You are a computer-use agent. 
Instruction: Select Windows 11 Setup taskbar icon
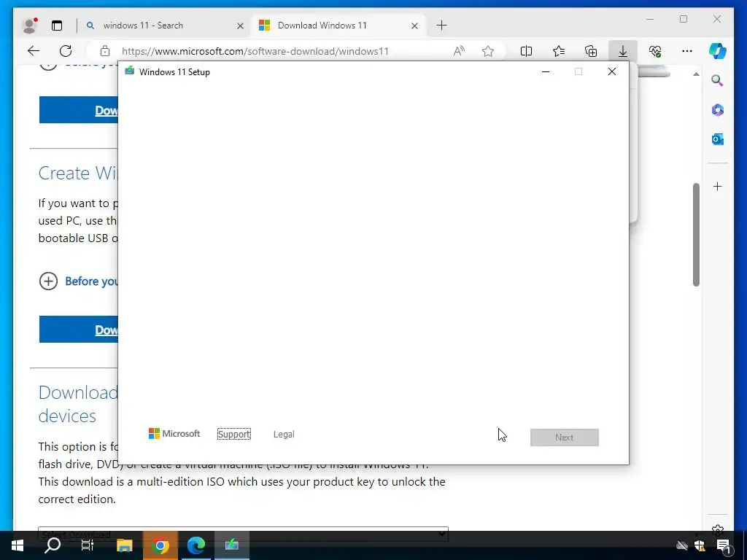pyautogui.click(x=231, y=545)
